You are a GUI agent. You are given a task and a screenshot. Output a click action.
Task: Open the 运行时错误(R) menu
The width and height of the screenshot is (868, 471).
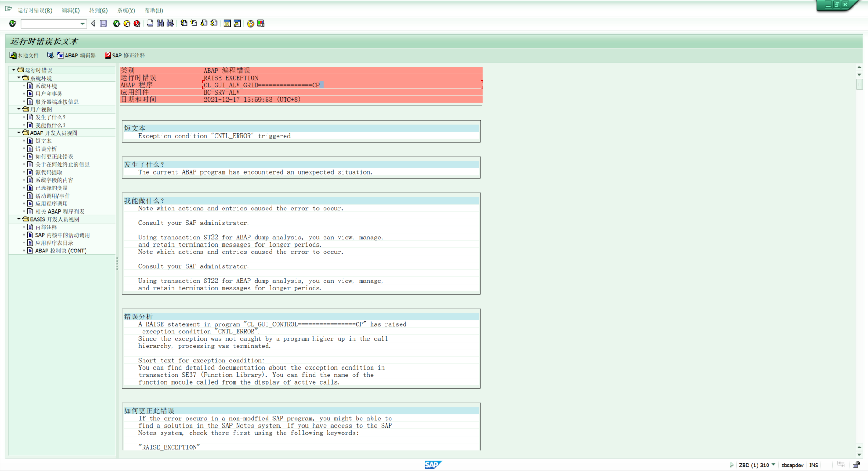35,10
